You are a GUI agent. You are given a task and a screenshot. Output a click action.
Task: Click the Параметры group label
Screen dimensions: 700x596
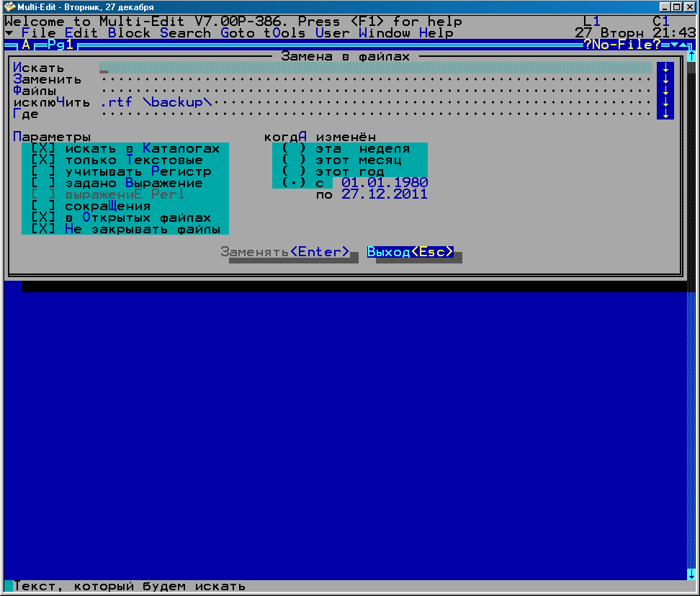pyautogui.click(x=52, y=137)
